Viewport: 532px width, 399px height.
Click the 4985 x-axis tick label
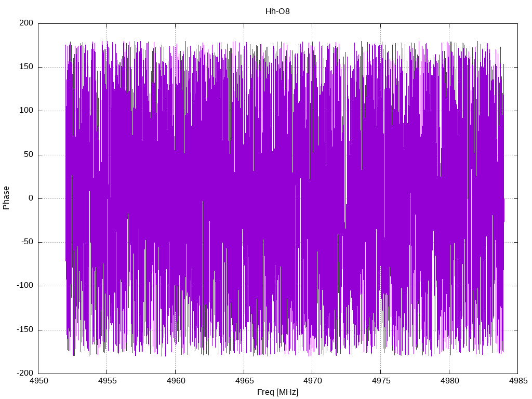(518, 381)
